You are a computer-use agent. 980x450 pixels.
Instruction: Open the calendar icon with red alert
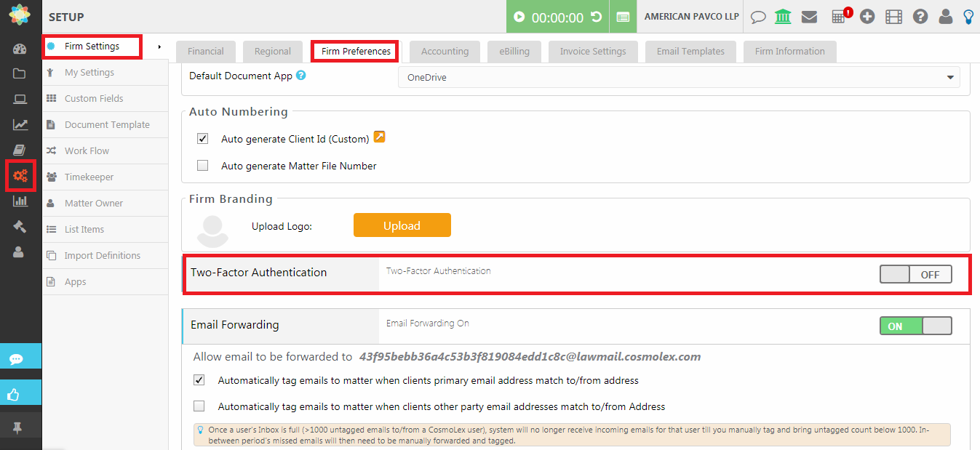point(840,17)
